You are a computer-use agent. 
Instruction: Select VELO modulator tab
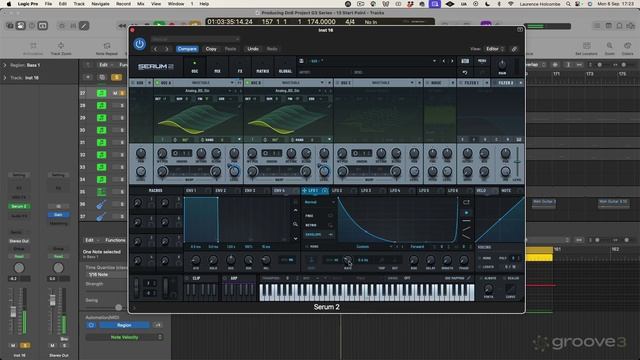click(482, 191)
